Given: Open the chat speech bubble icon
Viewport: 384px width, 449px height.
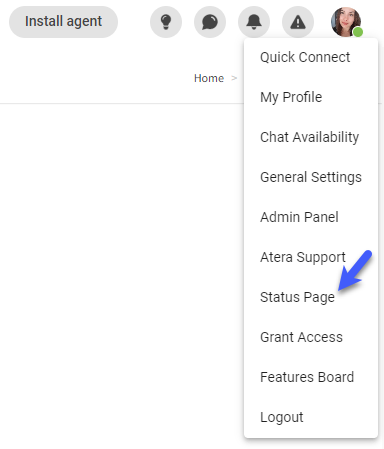Looking at the screenshot, I should click(210, 22).
